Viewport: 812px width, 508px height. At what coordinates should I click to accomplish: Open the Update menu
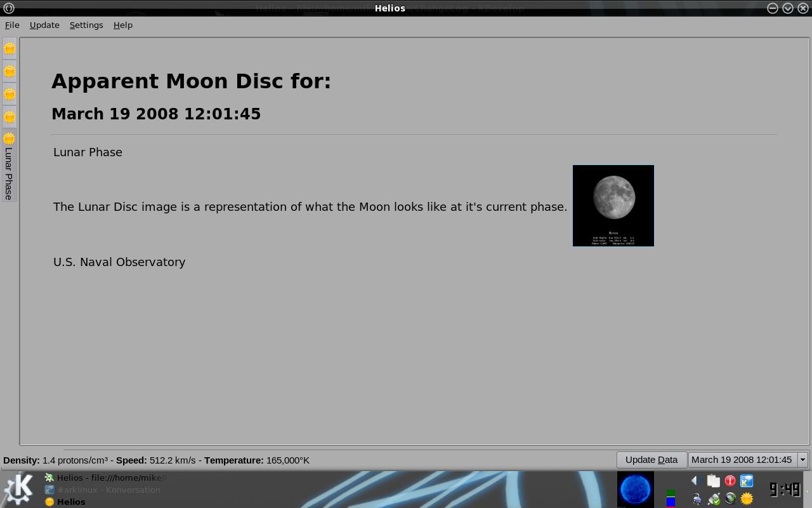44,25
